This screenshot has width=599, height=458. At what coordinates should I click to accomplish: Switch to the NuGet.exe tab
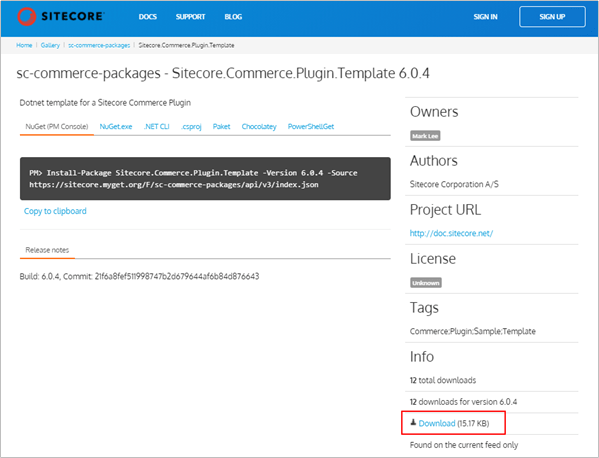(116, 126)
